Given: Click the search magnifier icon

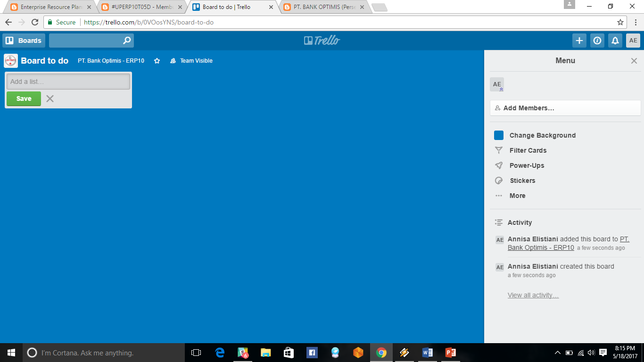Looking at the screenshot, I should 127,41.
